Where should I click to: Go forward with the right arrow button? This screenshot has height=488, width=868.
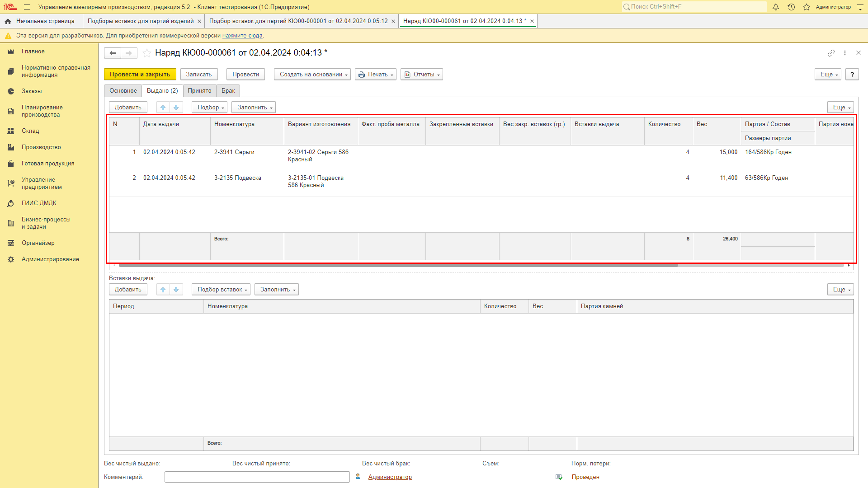pyautogui.click(x=129, y=53)
